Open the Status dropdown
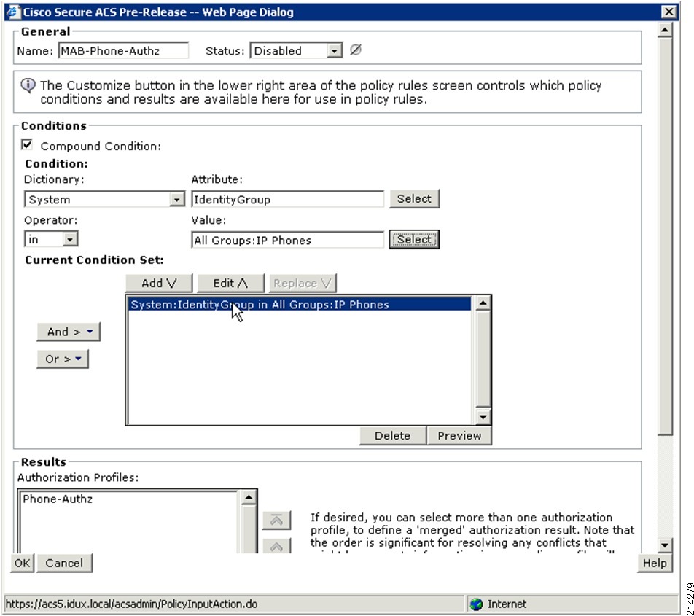The height and width of the screenshot is (616, 694). 335,51
